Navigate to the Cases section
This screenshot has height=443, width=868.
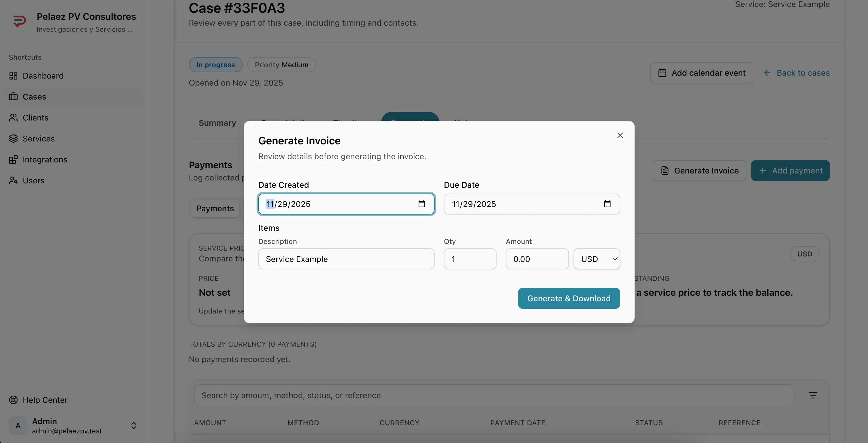click(34, 97)
